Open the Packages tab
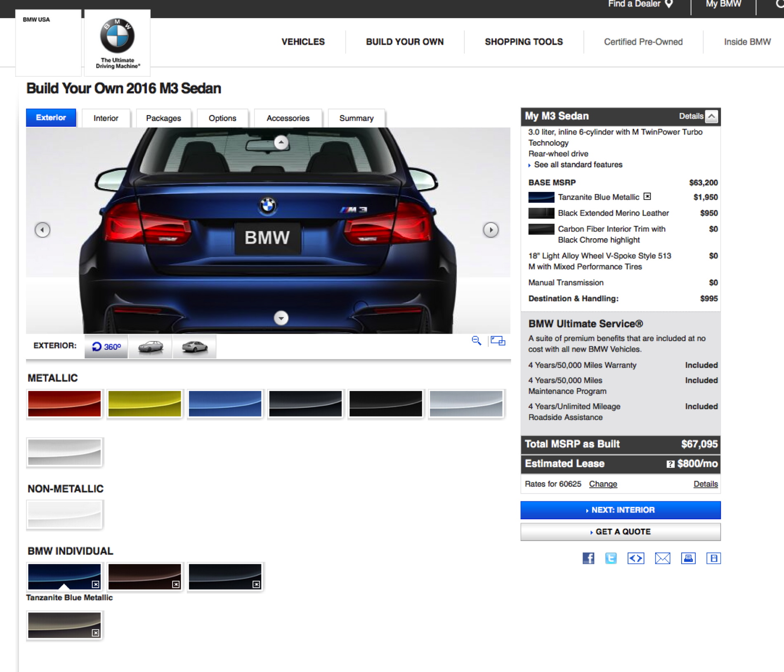 pos(163,118)
